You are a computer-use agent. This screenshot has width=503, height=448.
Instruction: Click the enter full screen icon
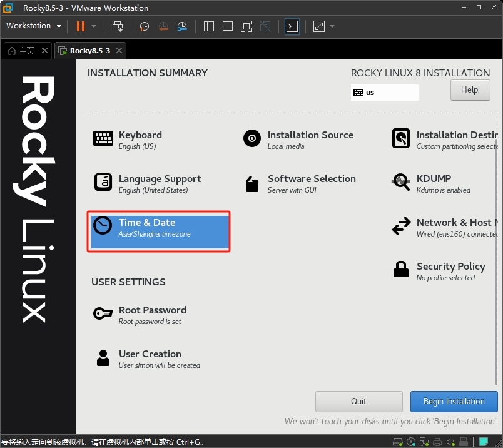point(246,26)
